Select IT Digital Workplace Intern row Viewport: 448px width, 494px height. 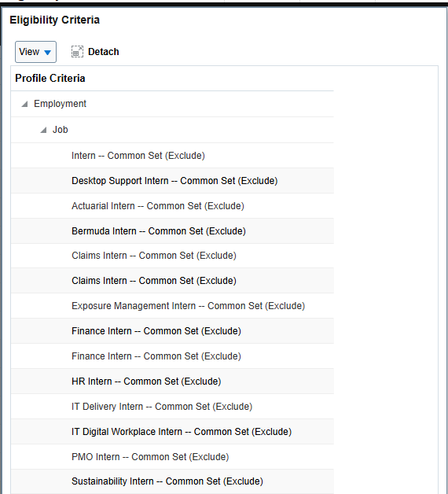(x=172, y=432)
